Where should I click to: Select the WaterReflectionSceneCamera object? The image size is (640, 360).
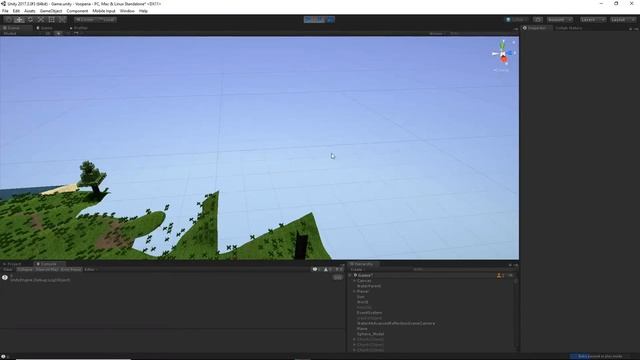point(396,323)
